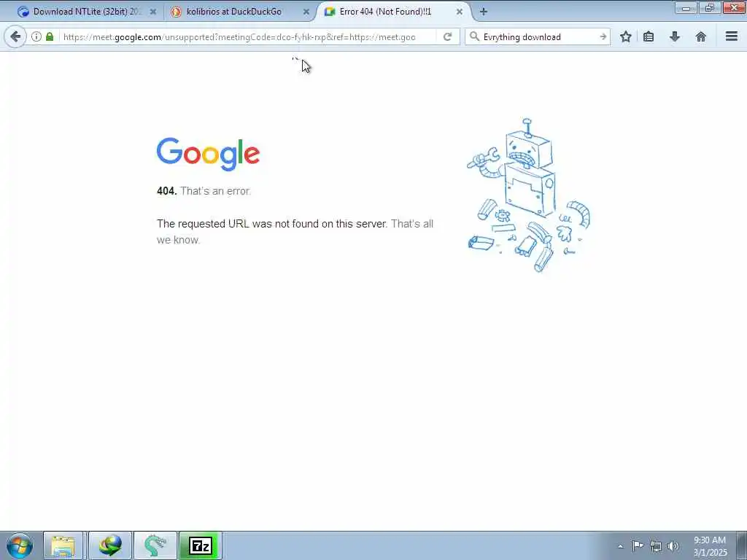747x560 pixels.
Task: Bookmark this page with the star
Action: coord(625,36)
